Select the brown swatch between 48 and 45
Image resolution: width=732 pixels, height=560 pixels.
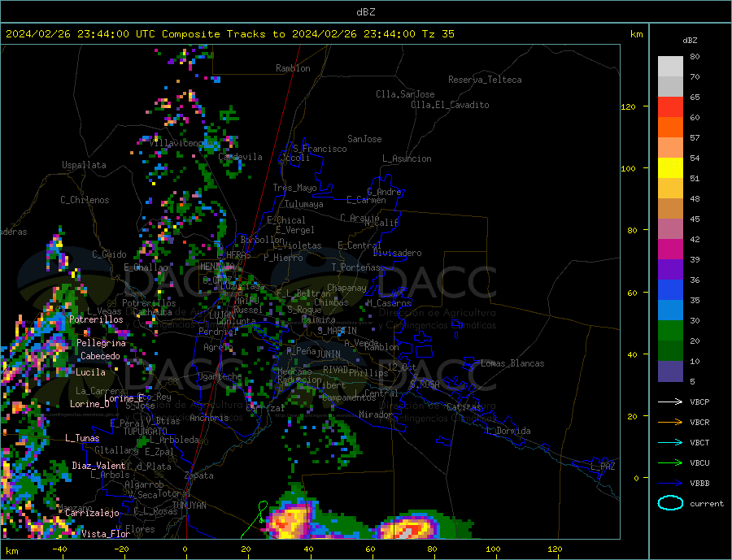click(670, 209)
